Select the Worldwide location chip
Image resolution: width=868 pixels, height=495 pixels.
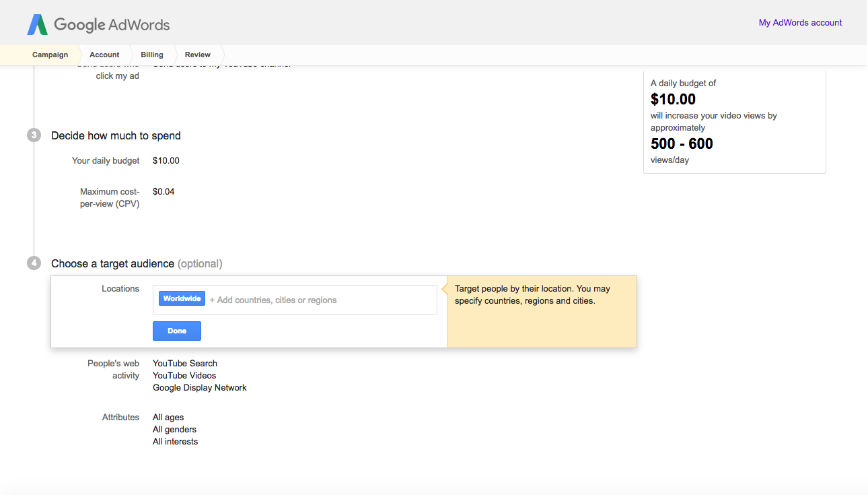tap(182, 299)
